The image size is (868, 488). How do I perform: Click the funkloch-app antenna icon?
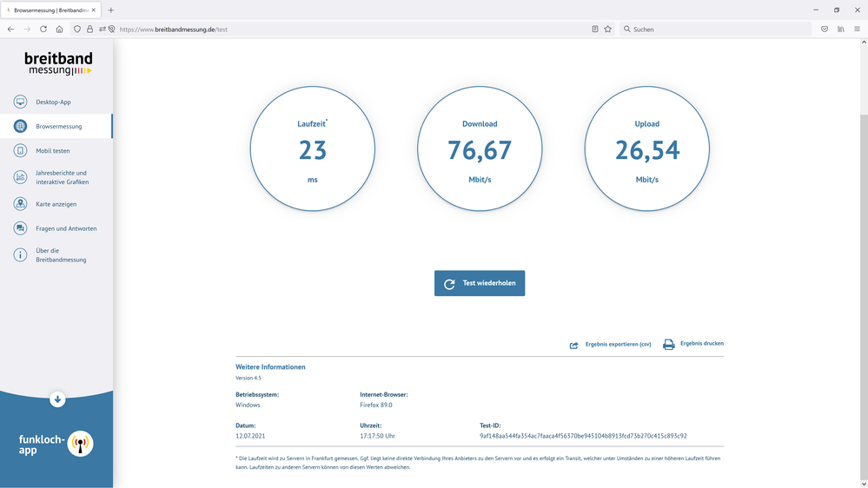(x=80, y=444)
